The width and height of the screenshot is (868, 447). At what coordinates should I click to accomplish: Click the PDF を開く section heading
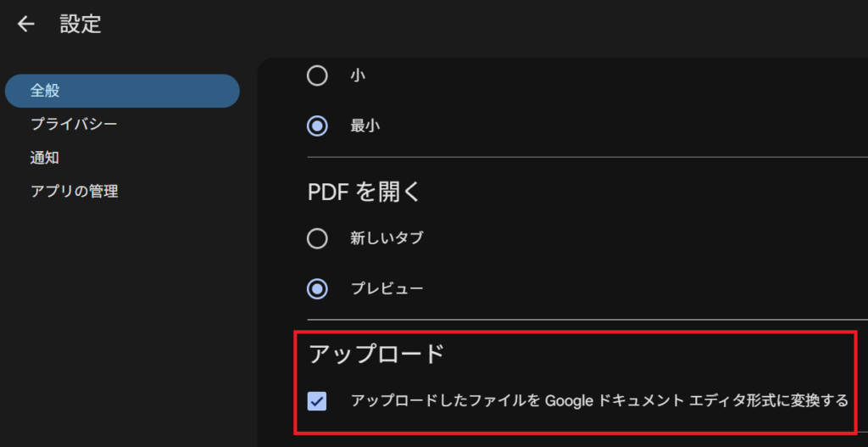pyautogui.click(x=364, y=192)
